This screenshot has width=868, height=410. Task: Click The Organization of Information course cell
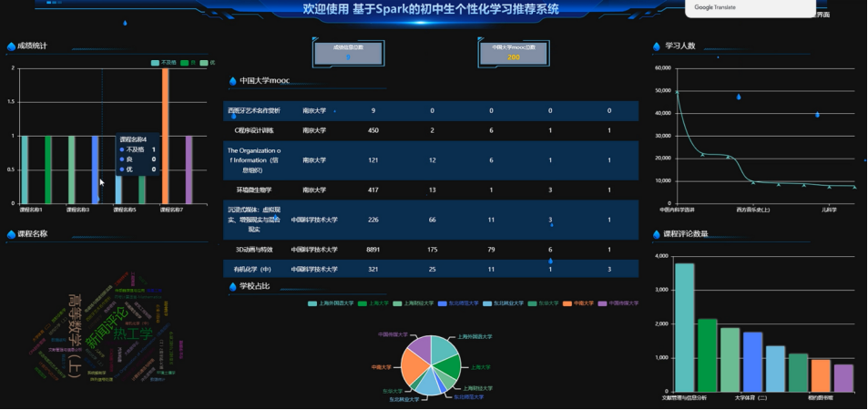pyautogui.click(x=254, y=160)
